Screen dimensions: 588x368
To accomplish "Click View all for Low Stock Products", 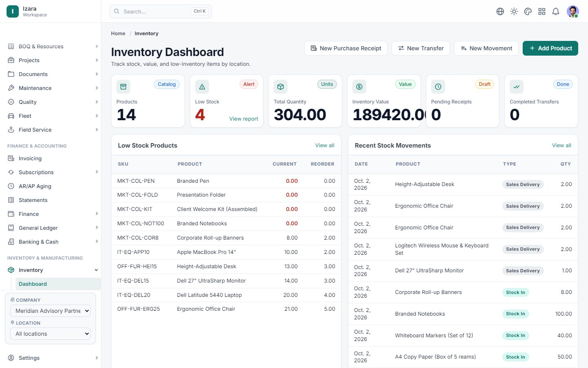I will [325, 145].
